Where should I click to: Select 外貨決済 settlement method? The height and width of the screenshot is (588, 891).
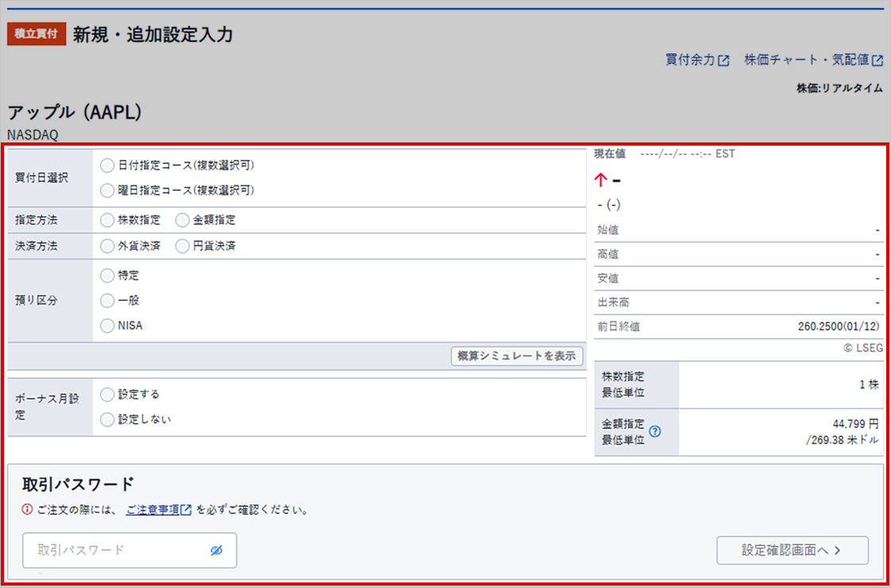click(x=107, y=247)
